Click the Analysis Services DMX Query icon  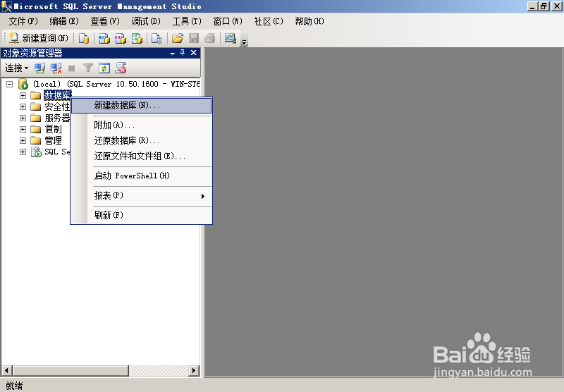[x=121, y=38]
